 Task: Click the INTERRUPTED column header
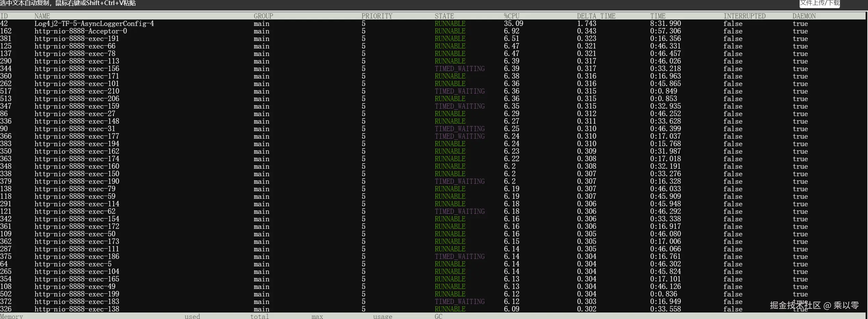744,16
